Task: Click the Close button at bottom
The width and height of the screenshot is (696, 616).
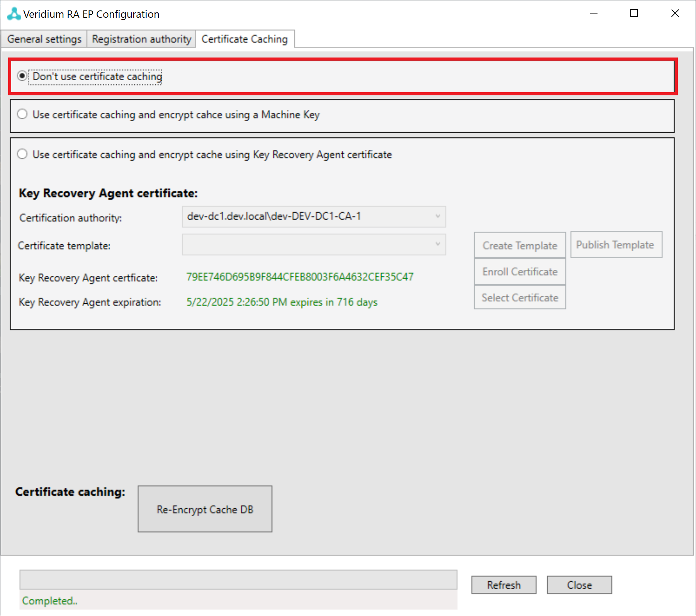Action: point(579,585)
